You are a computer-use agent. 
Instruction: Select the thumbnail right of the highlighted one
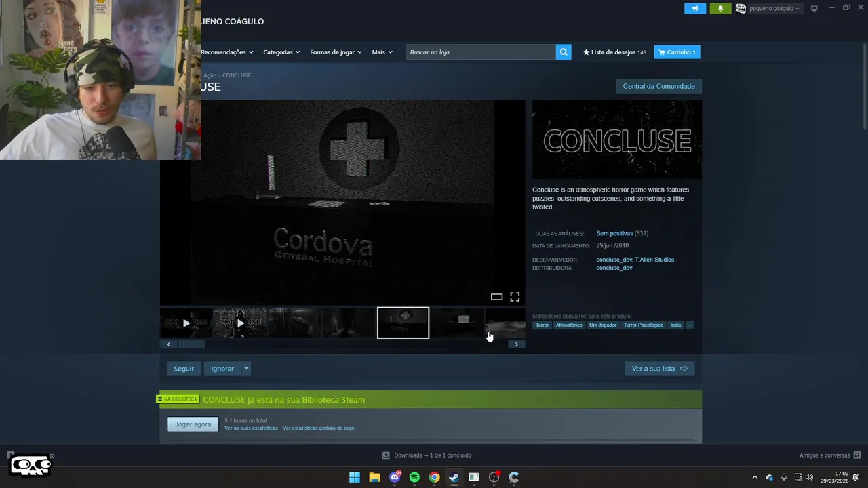[457, 323]
